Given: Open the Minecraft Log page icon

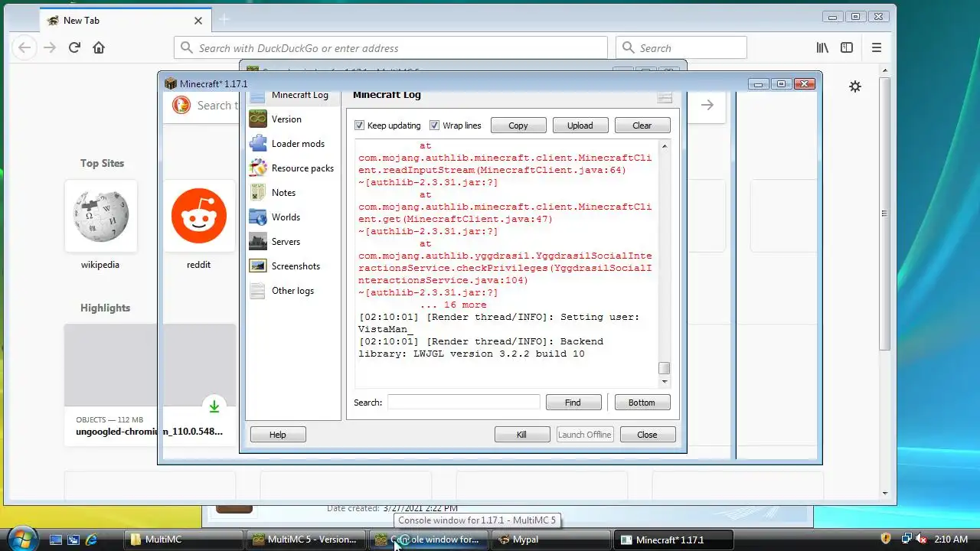Looking at the screenshot, I should [258, 96].
